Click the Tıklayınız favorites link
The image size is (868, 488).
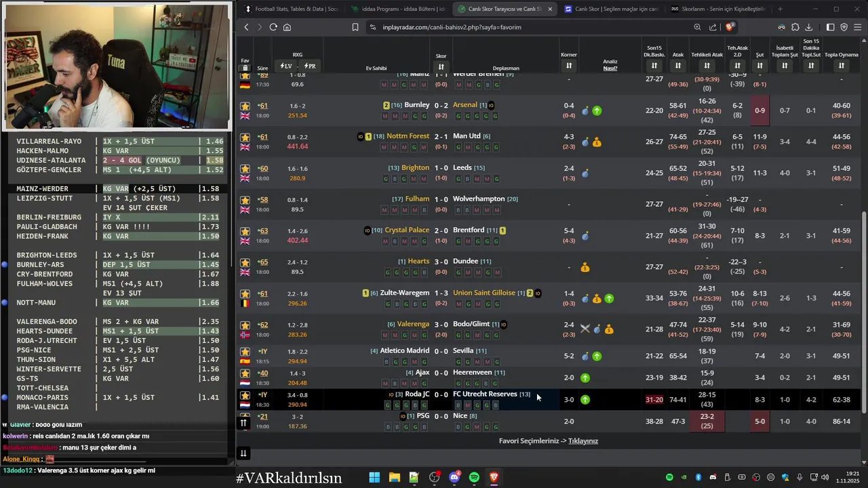pyautogui.click(x=583, y=441)
